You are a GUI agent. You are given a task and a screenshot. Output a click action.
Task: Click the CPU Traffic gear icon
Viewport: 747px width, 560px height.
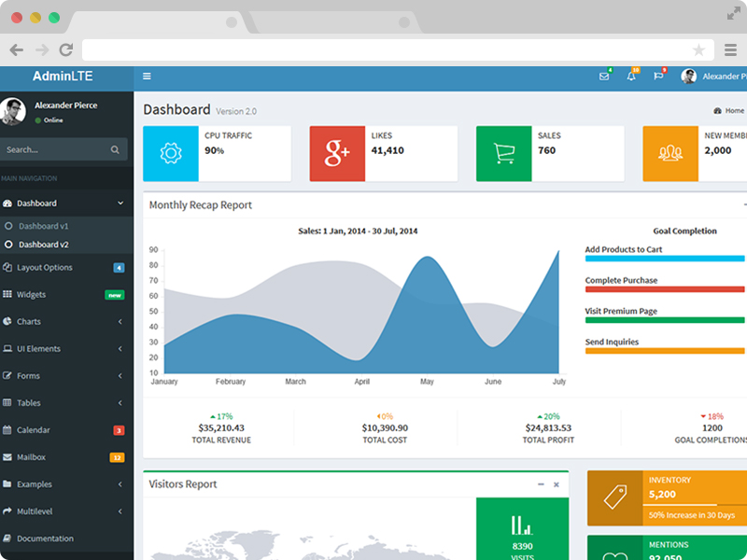(x=169, y=153)
